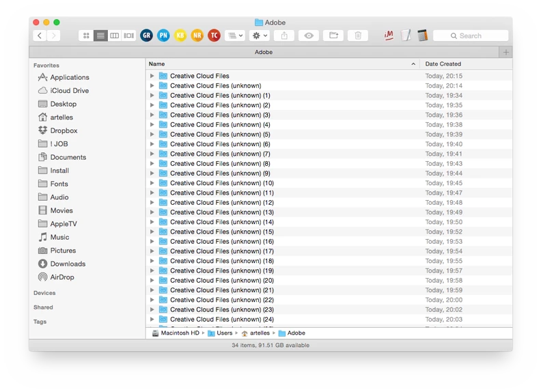Expand Creative Cloud Files (unknown) (10)

pos(152,183)
